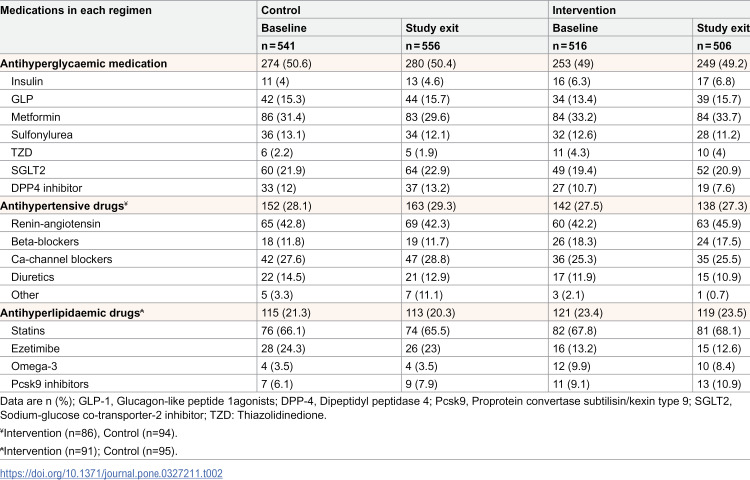
Task: Select the Insulin row label
Action: click(27, 81)
